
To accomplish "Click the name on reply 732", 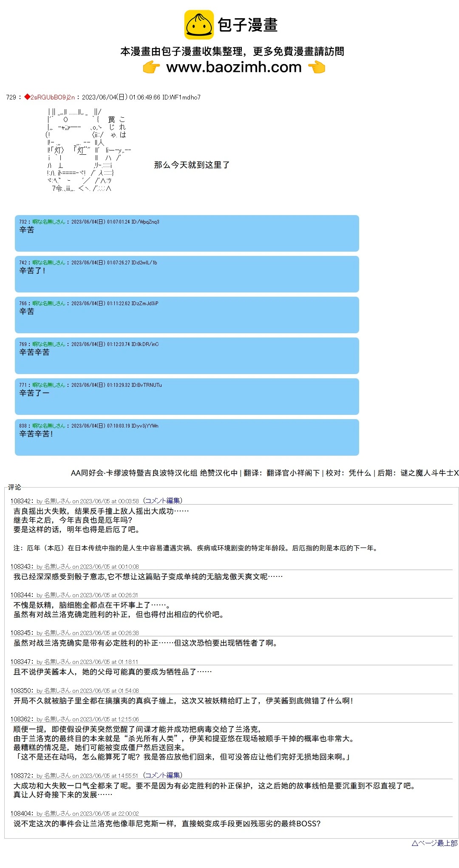I will [x=49, y=222].
